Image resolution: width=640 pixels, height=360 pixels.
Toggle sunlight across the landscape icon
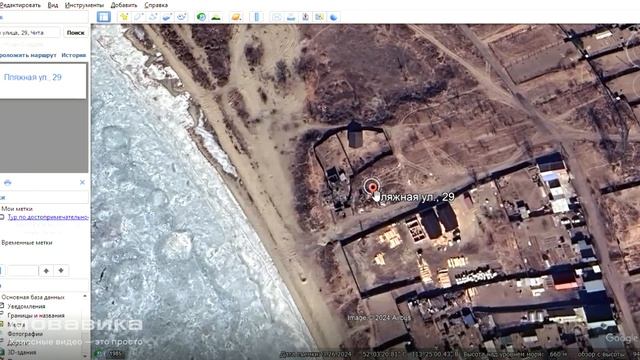(216, 17)
